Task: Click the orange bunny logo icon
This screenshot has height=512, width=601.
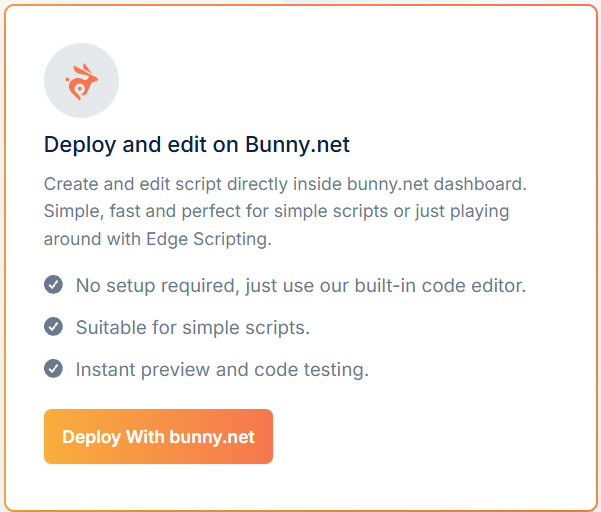Action: tap(81, 81)
